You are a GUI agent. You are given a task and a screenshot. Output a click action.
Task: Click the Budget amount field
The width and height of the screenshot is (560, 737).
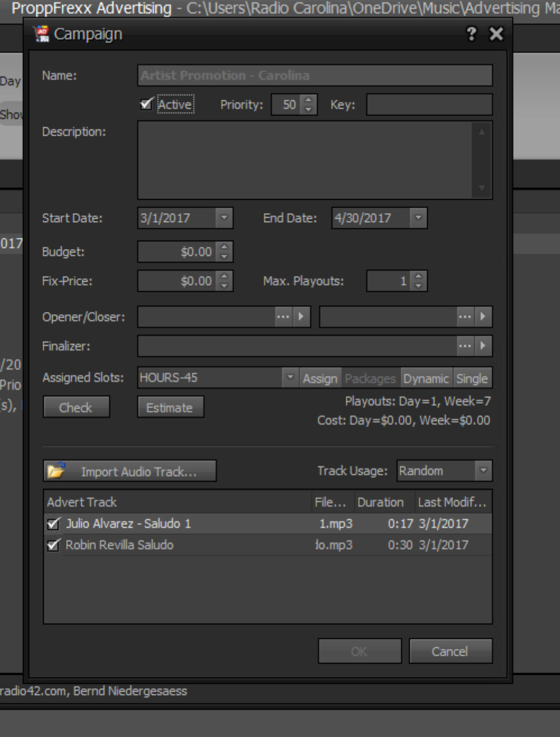(x=177, y=252)
